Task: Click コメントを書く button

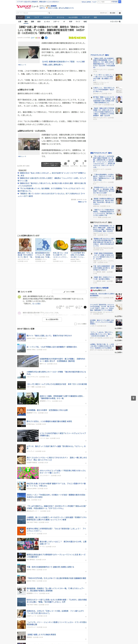Action: click(x=69, y=292)
